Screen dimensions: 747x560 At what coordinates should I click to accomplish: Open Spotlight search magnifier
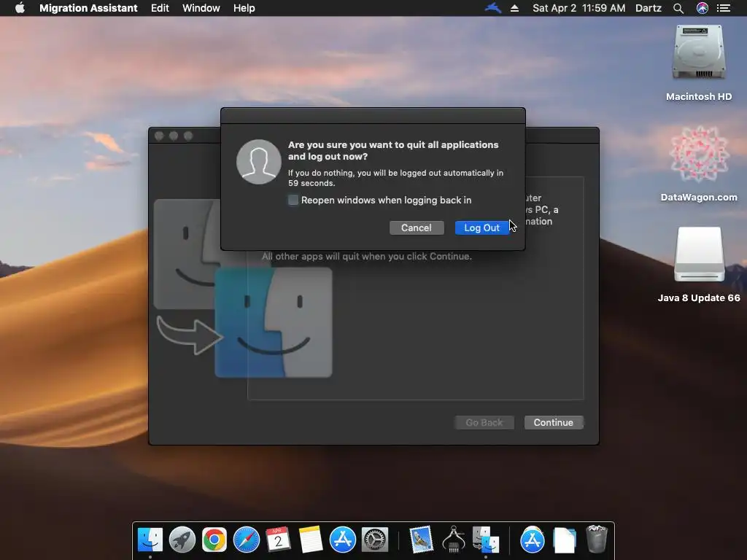pyautogui.click(x=678, y=8)
